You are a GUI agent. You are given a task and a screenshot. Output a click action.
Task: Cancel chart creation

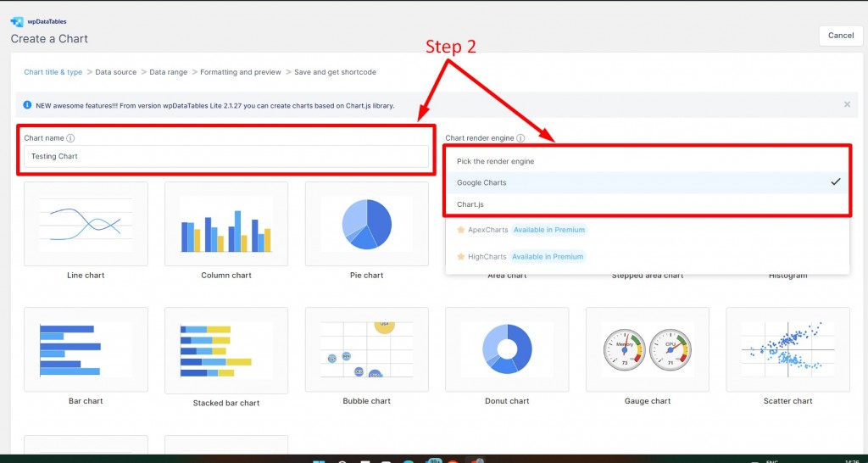(x=841, y=36)
